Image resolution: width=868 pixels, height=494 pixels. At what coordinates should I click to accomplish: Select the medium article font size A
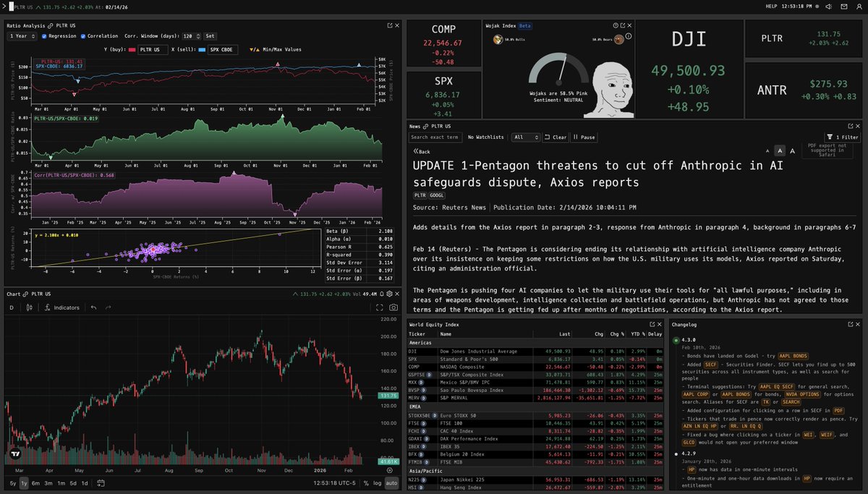coord(780,150)
